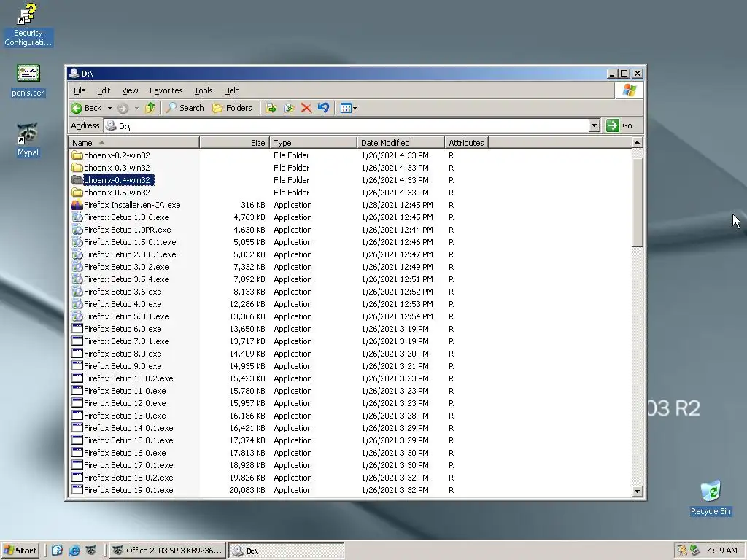Open the Favorites menu
747x560 pixels.
(x=166, y=90)
